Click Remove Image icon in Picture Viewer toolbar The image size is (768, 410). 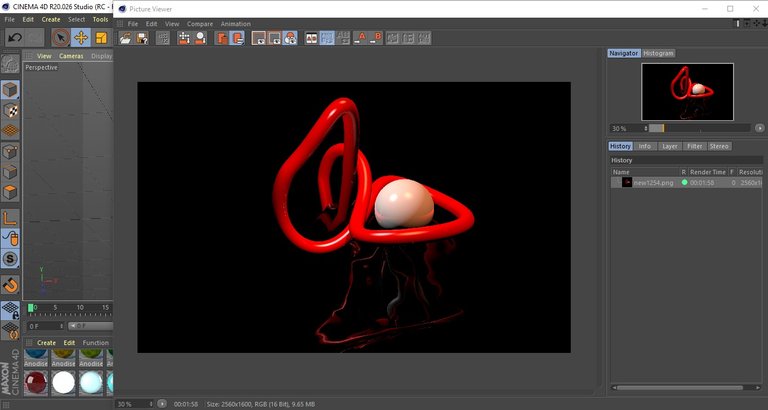coord(184,38)
